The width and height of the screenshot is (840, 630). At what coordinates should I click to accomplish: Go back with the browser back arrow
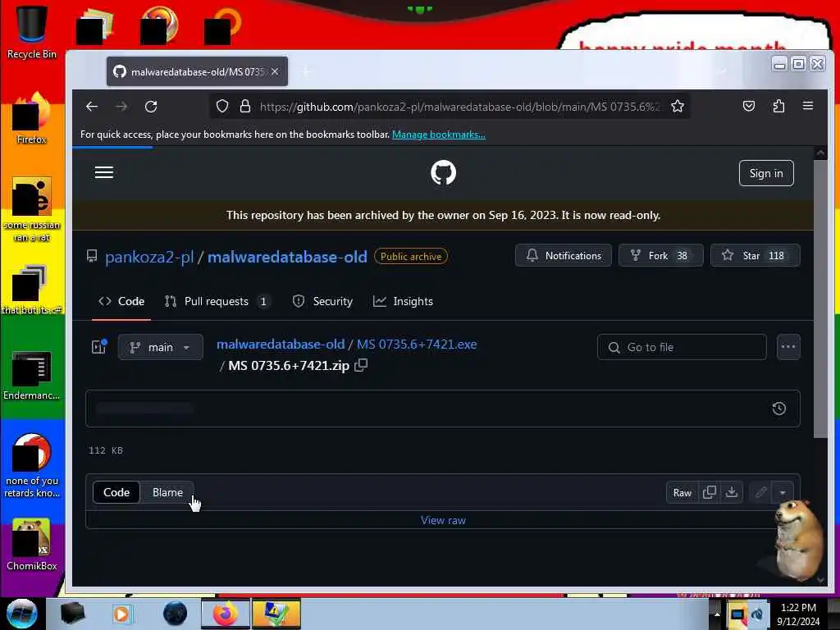[x=92, y=107]
